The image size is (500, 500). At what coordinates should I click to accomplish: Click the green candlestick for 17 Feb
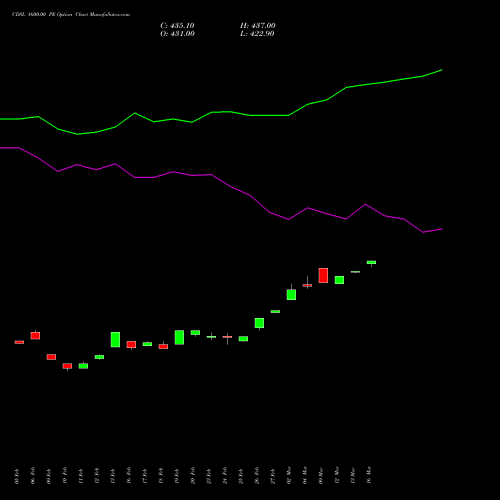[147, 344]
